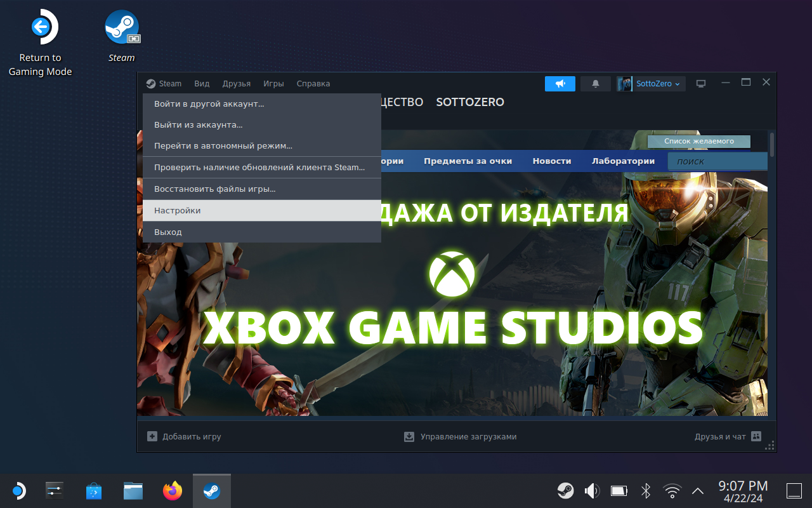Launch Discover store from the taskbar

[x=94, y=491]
